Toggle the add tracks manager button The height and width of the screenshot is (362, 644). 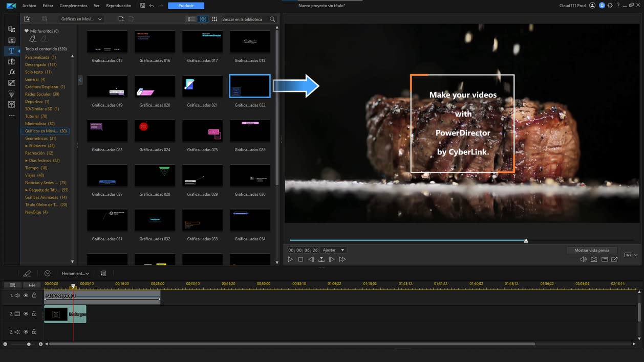12,285
